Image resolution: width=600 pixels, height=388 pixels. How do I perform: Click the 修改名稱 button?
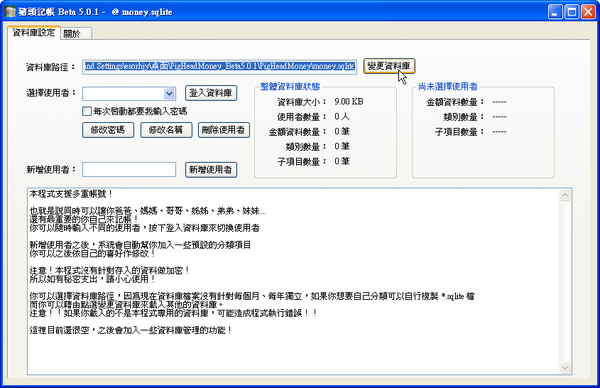(x=166, y=130)
